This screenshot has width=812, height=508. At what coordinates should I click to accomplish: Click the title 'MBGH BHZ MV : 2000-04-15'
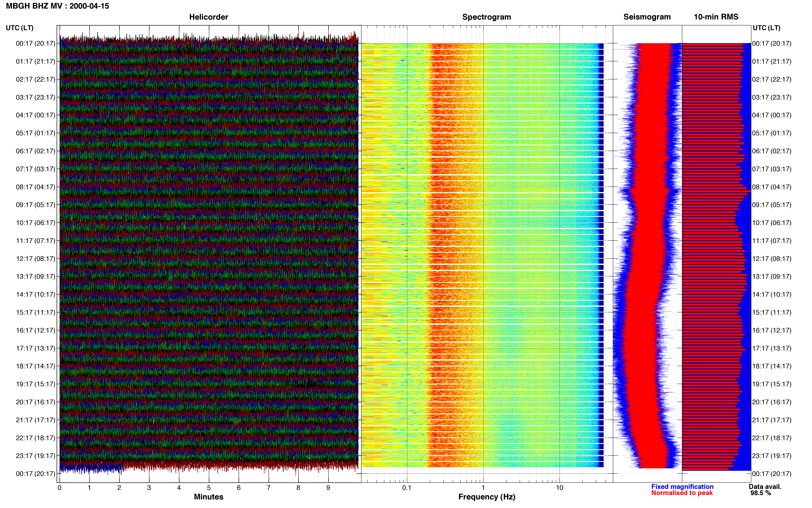tap(57, 6)
